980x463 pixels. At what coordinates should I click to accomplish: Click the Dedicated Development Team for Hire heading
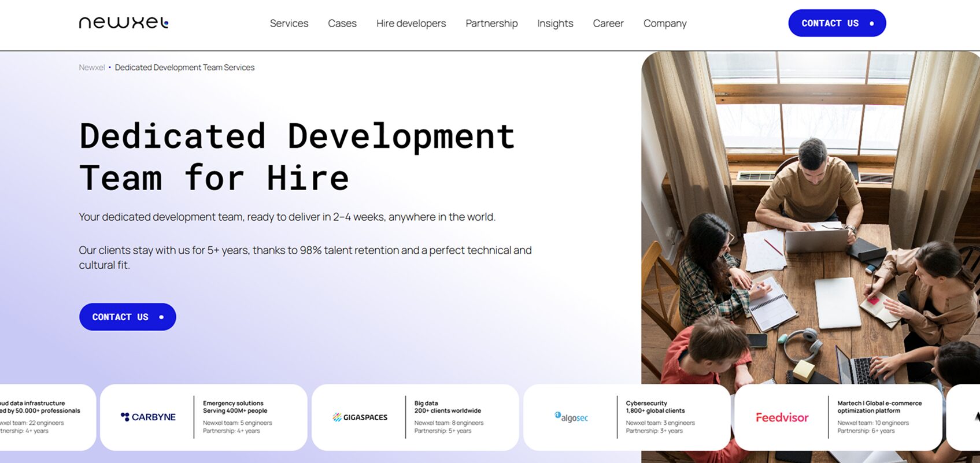(x=297, y=157)
